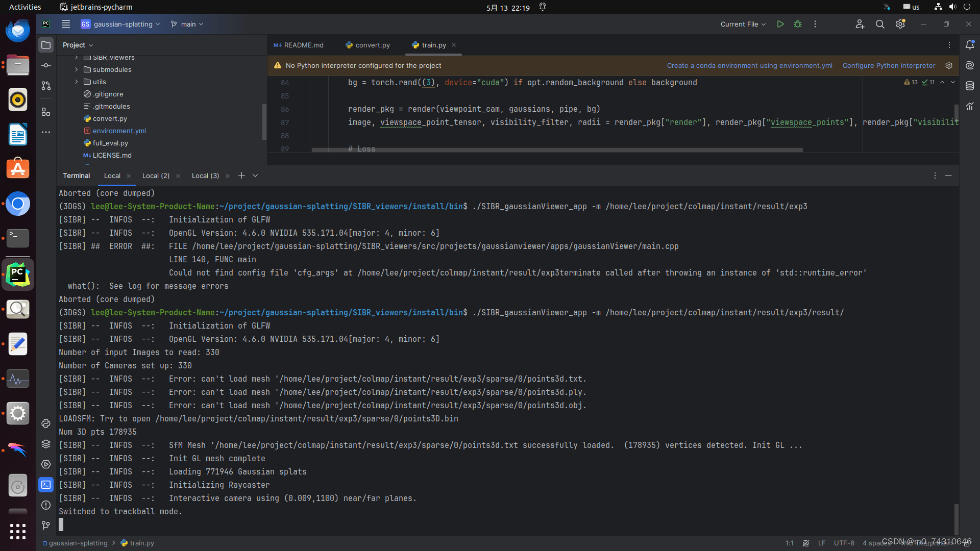Click Create a conda environment link

749,65
